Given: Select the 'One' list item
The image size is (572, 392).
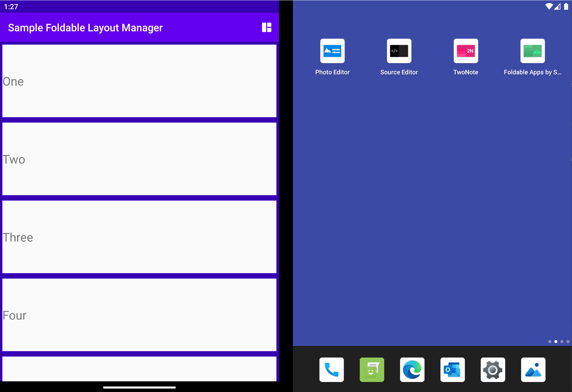Looking at the screenshot, I should pyautogui.click(x=139, y=81).
